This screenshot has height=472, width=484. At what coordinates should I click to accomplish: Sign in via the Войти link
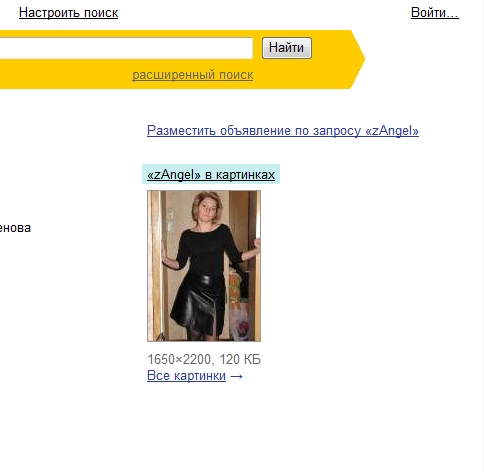(x=435, y=13)
